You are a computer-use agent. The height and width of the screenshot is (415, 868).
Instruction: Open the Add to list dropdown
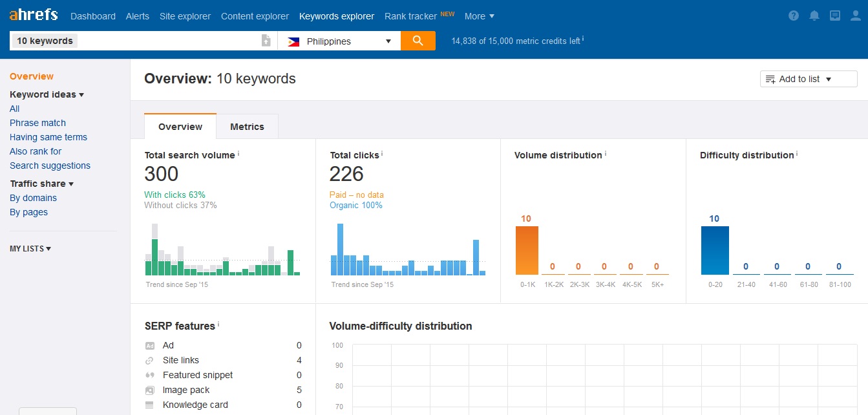pyautogui.click(x=808, y=79)
